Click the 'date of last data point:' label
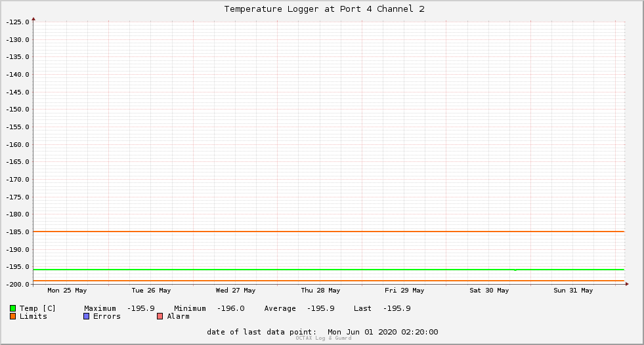Image resolution: width=644 pixels, height=345 pixels. click(262, 332)
